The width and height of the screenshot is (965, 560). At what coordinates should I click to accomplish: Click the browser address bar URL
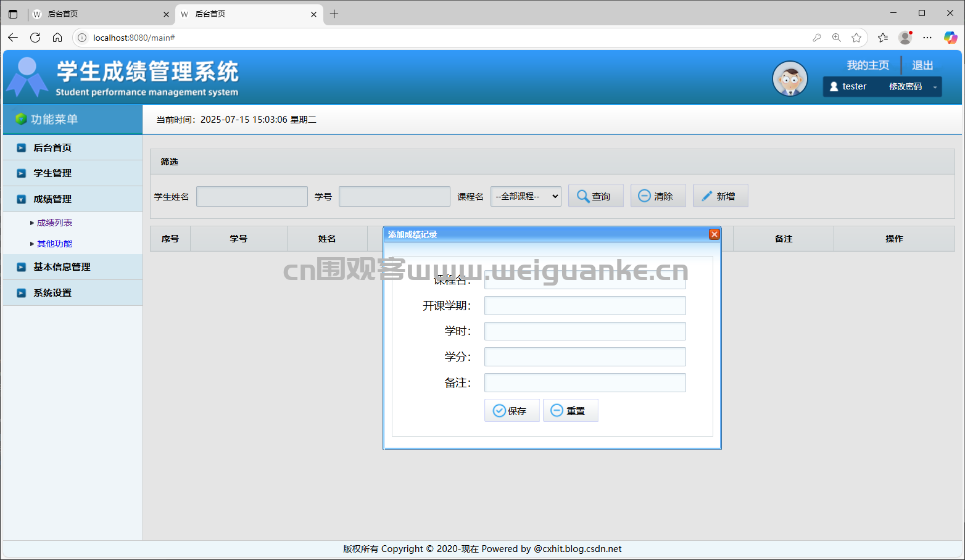click(134, 38)
